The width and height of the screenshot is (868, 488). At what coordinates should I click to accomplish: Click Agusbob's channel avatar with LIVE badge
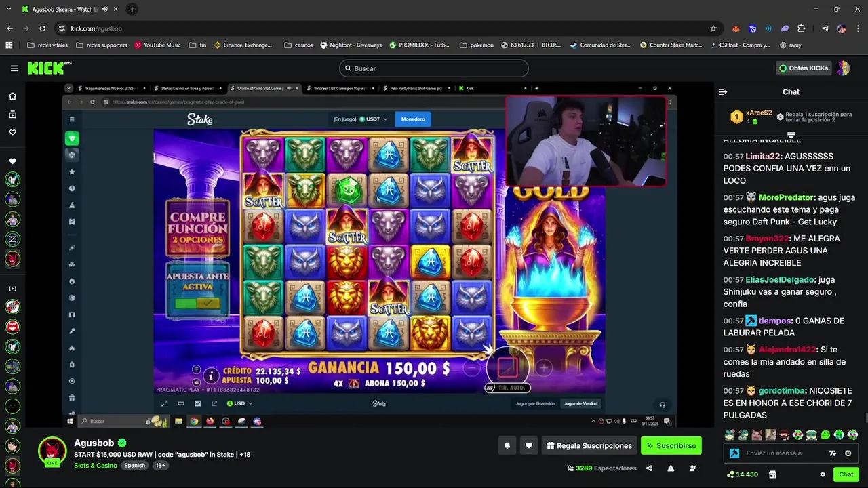[52, 452]
